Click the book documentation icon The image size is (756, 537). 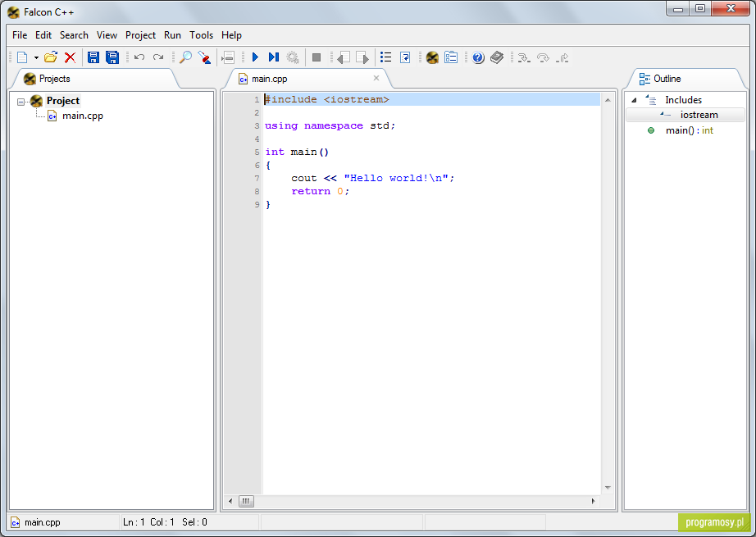click(497, 57)
